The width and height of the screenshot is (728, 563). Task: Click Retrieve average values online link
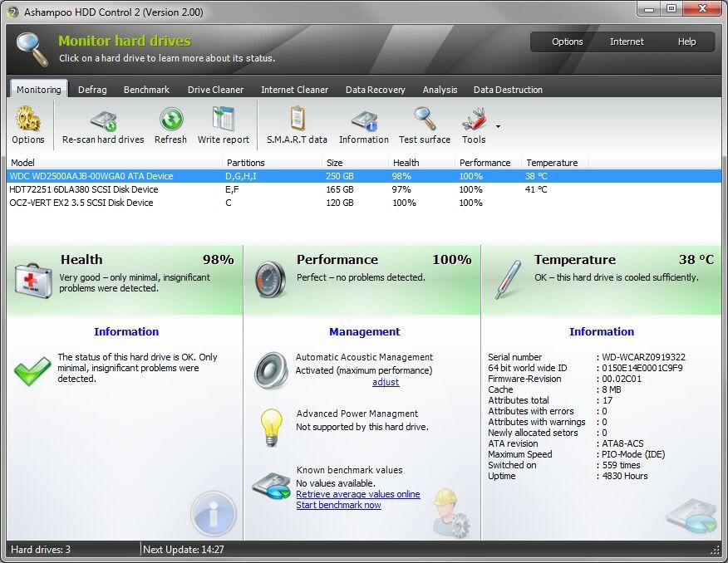pyautogui.click(x=358, y=494)
